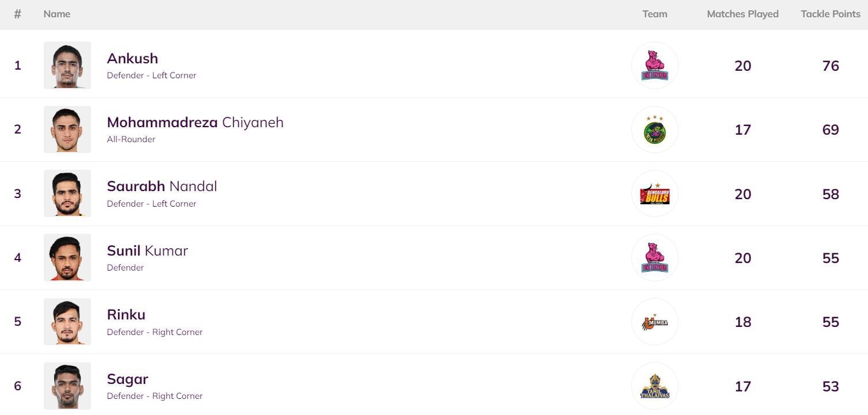Click the Saurabh Nandal name link
The width and height of the screenshot is (868, 415).
pyautogui.click(x=162, y=186)
